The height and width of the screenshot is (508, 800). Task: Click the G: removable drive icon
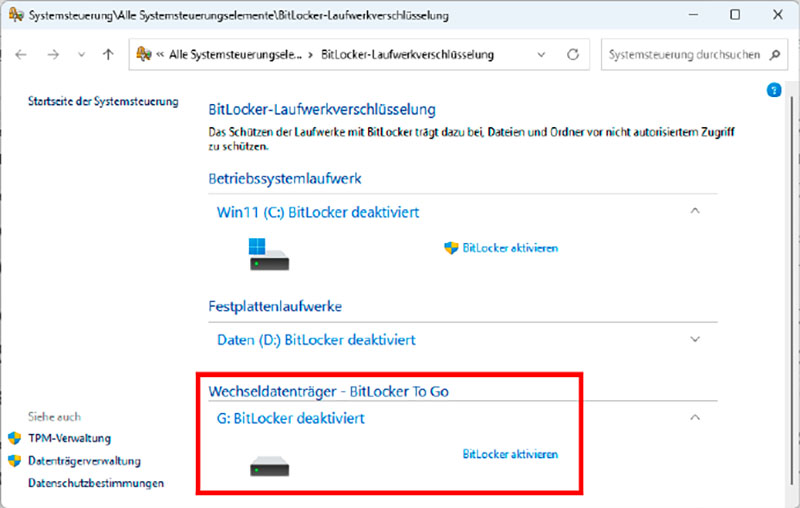269,466
